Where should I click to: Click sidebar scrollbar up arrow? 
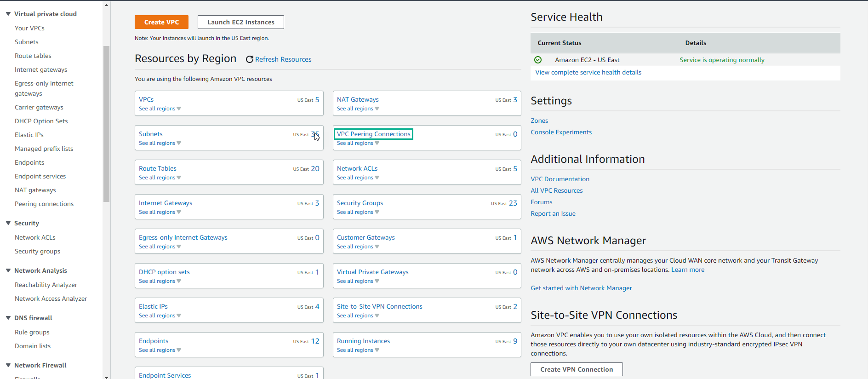[107, 5]
